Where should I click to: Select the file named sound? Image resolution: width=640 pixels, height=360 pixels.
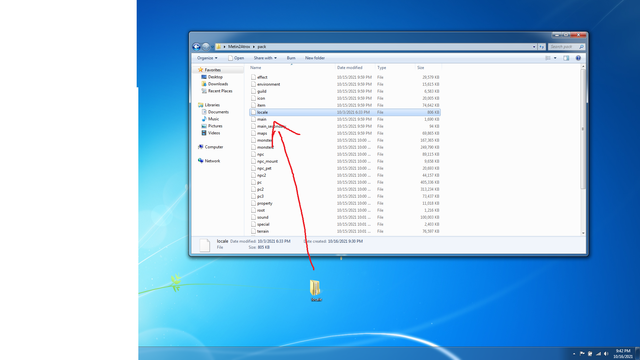(262, 217)
